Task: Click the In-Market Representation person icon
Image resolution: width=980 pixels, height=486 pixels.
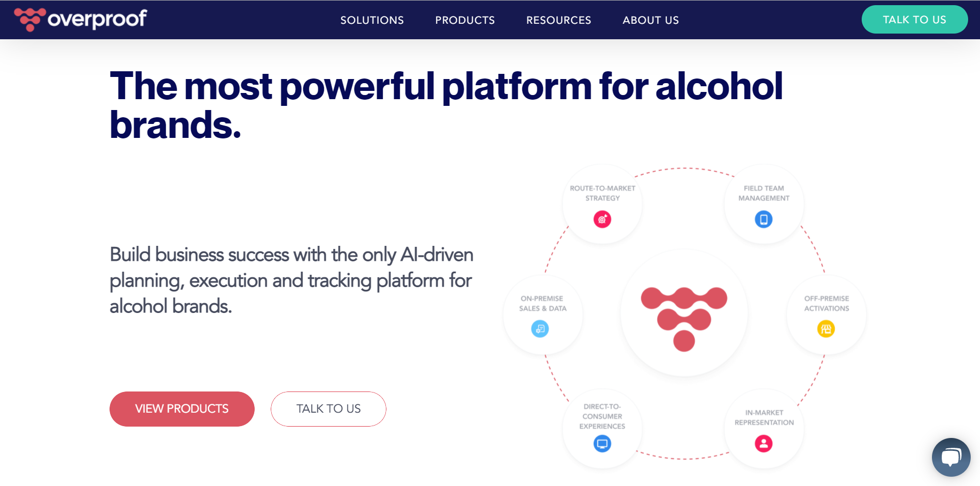Action: coord(764,444)
